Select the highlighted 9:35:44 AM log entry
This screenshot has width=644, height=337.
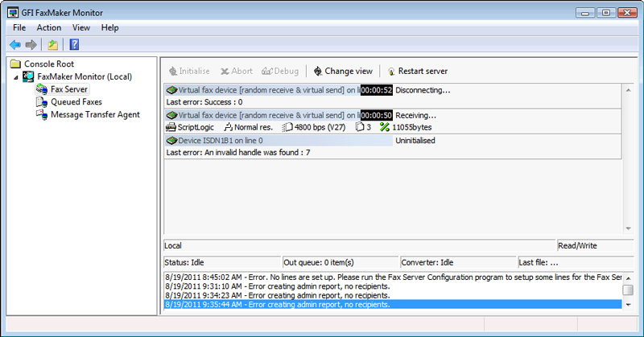click(393, 305)
